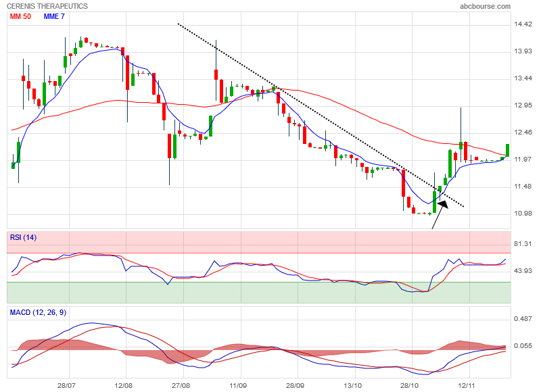Click the RSI (14) indicator label
The height and width of the screenshot is (392, 541).
click(x=23, y=237)
